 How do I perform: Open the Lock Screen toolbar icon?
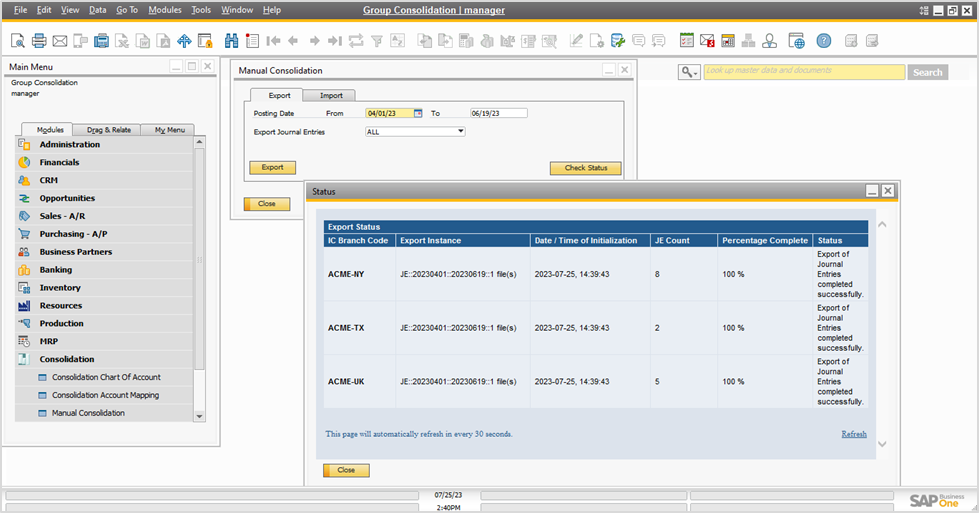coord(205,41)
